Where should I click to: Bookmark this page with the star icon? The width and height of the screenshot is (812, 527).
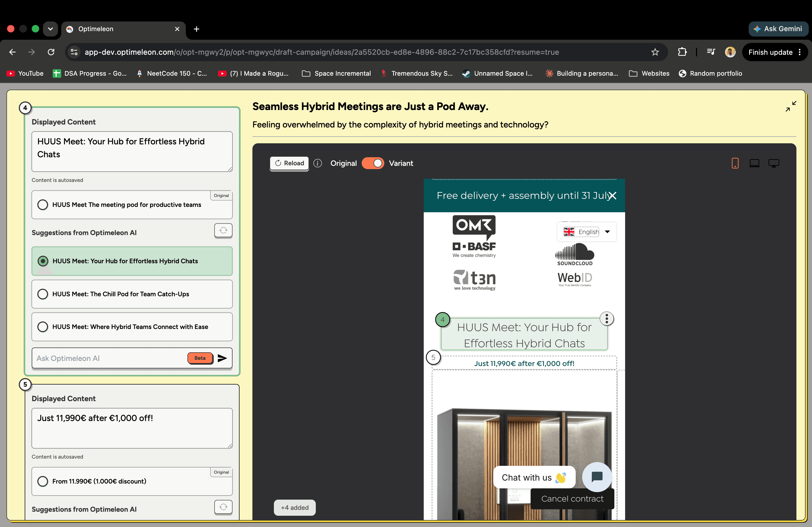[x=655, y=52]
